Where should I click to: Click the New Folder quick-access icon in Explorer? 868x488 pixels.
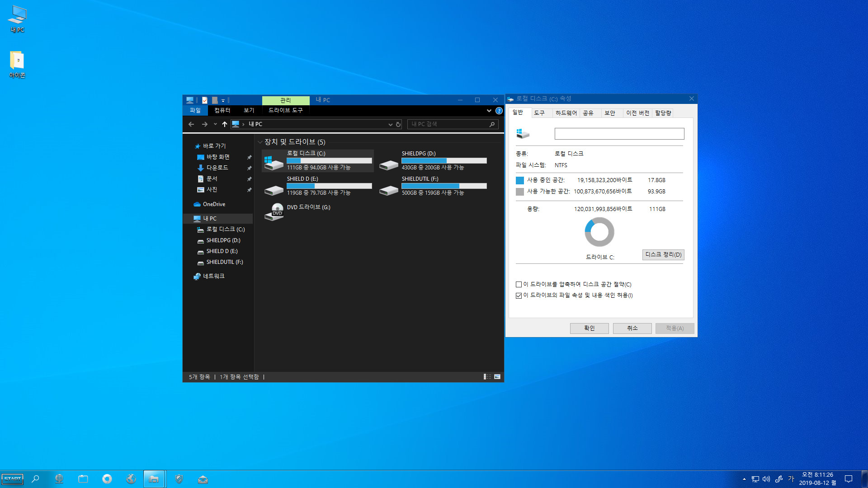click(x=215, y=100)
